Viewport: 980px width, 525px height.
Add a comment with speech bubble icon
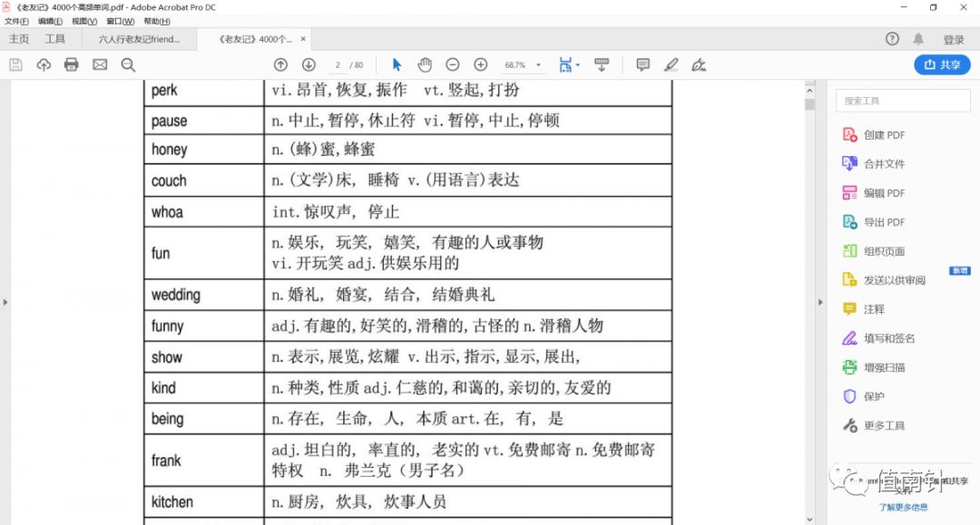pyautogui.click(x=642, y=65)
